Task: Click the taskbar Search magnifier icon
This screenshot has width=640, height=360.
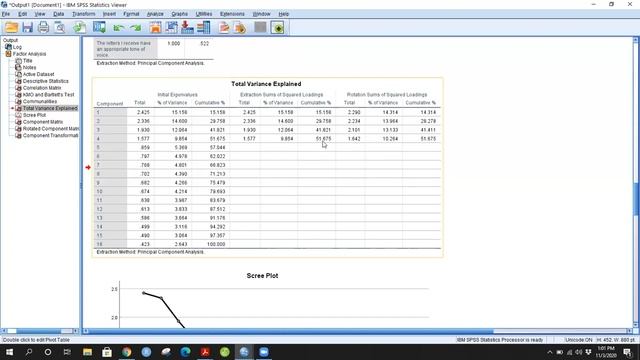Action: (x=29, y=352)
